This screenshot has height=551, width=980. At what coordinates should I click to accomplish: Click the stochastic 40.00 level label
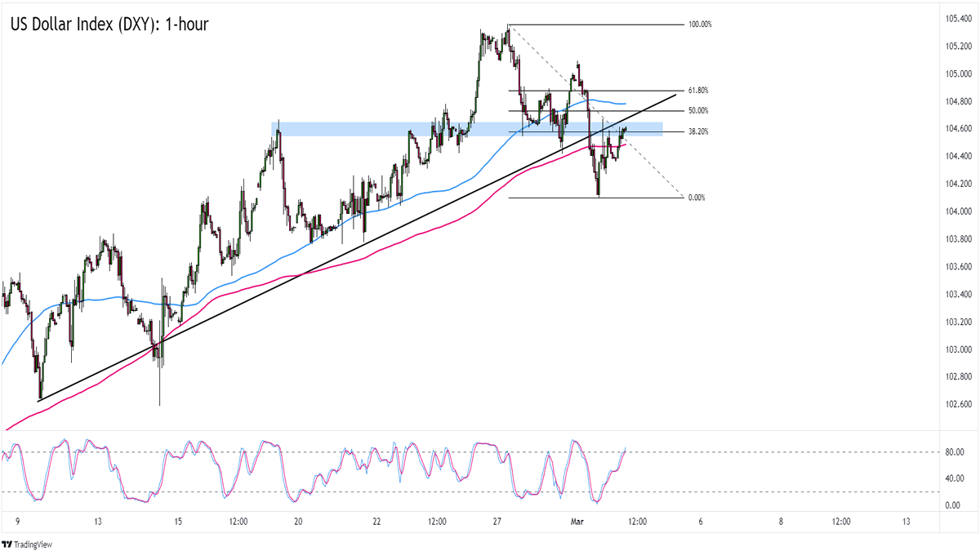click(953, 478)
